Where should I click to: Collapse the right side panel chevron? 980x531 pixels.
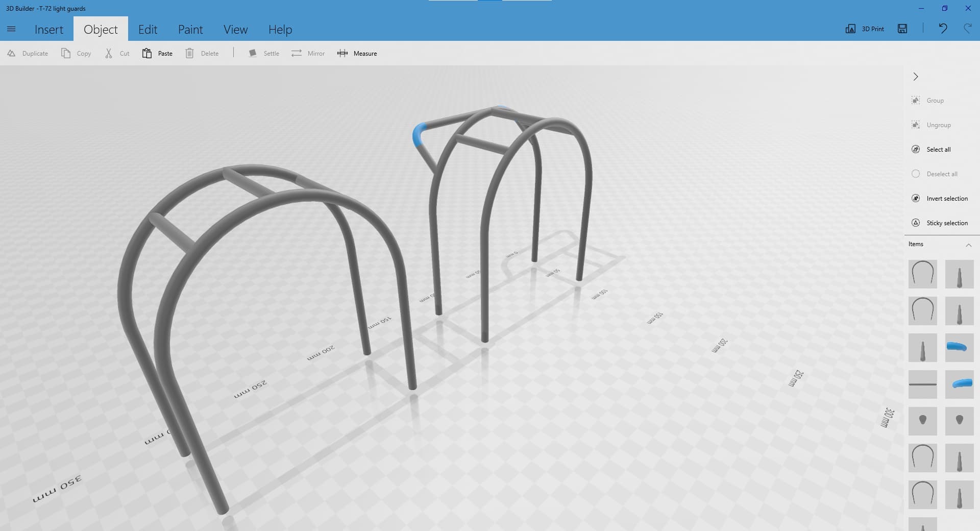[916, 77]
